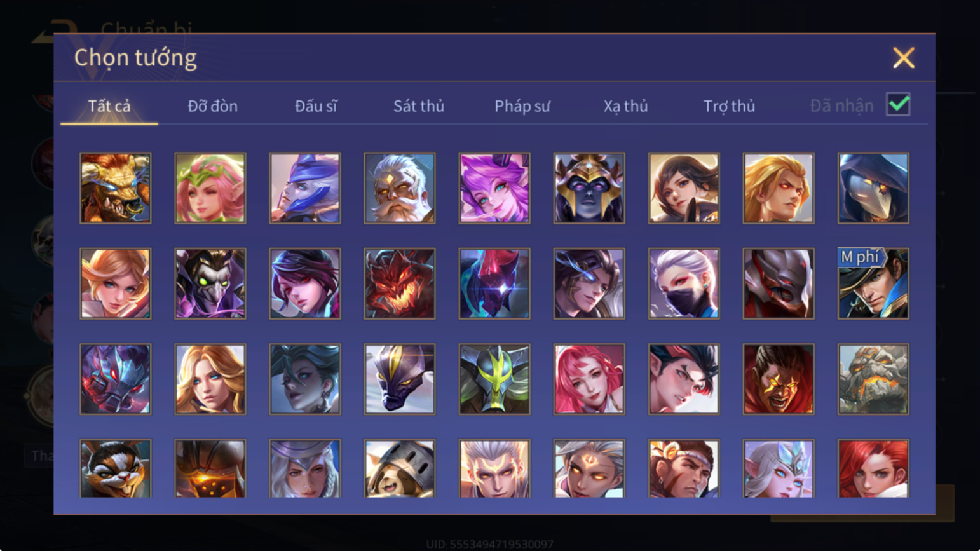The image size is (980, 551).
Task: Select the 'Tất cả' tab
Action: pyautogui.click(x=109, y=106)
